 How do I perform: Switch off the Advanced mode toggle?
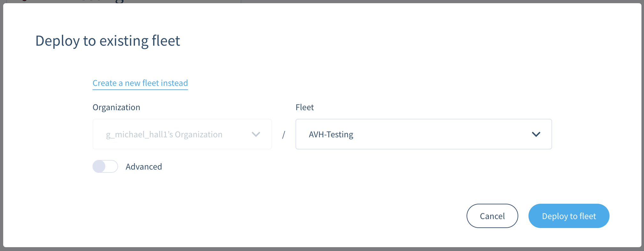(x=105, y=166)
